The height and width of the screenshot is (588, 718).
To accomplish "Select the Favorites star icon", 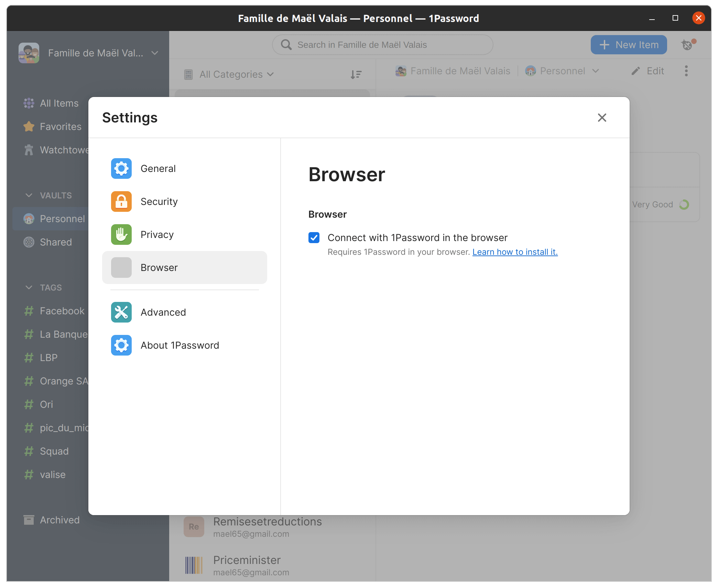I will pyautogui.click(x=29, y=127).
